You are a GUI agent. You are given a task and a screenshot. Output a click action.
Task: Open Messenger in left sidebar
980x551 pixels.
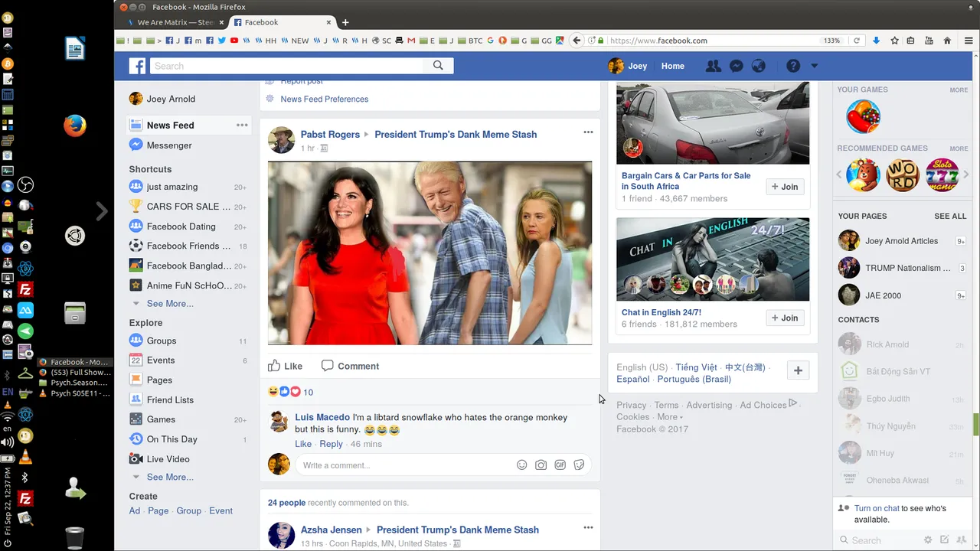coord(169,145)
